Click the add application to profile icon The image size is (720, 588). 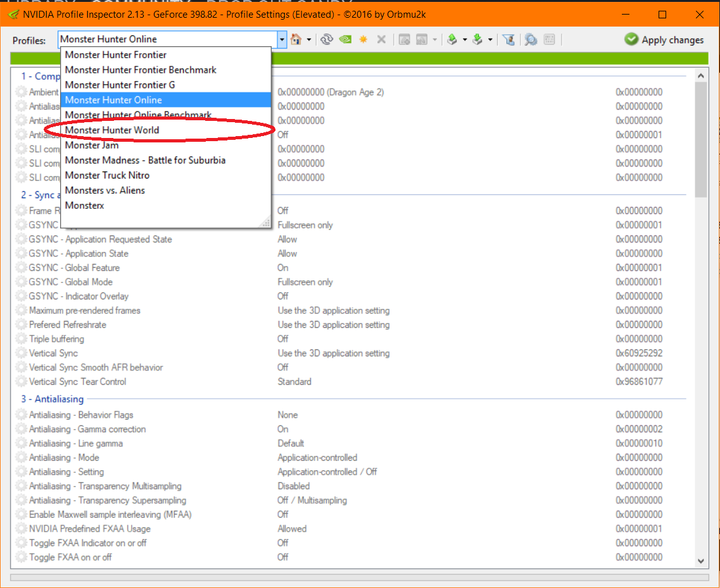[404, 39]
